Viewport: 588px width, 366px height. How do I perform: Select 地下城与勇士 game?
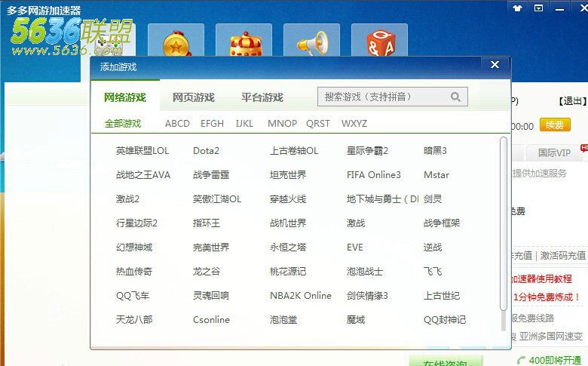coord(382,199)
